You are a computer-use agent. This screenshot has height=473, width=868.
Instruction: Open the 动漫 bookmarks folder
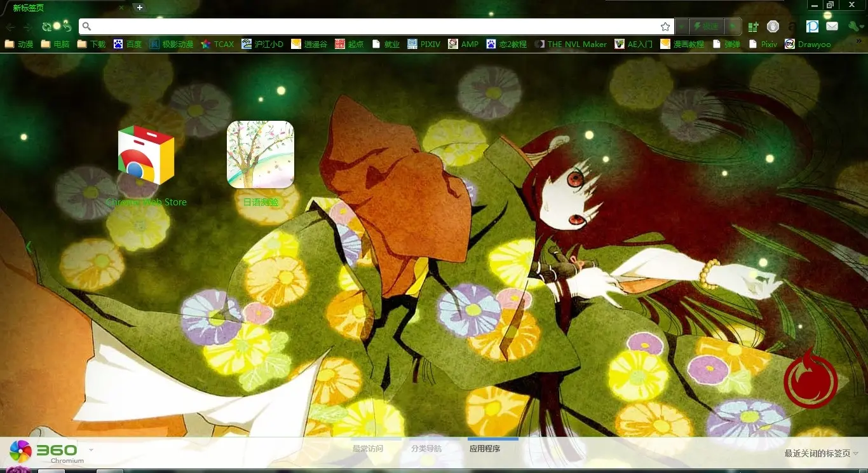pyautogui.click(x=19, y=45)
